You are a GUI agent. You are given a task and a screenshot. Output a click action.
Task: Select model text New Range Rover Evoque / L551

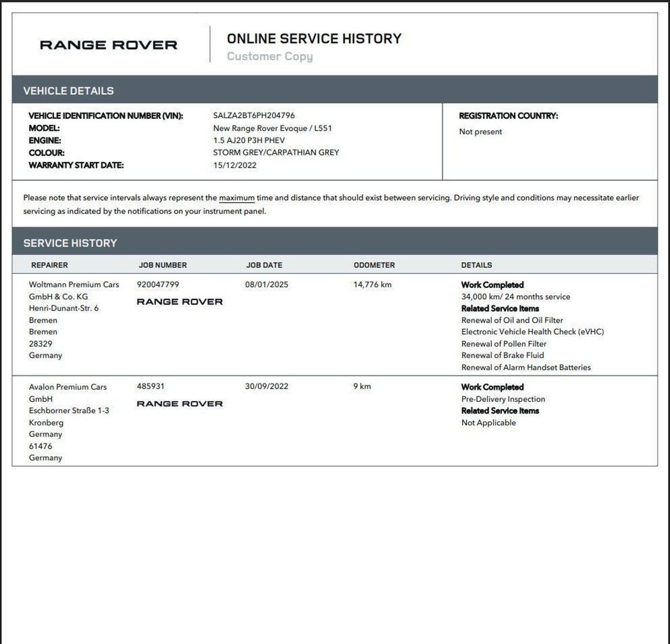coord(272,128)
